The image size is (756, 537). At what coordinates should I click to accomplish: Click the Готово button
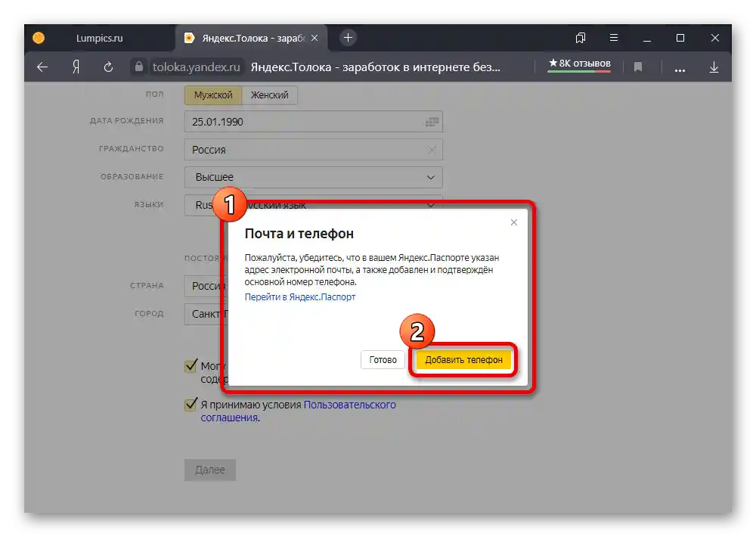tap(383, 360)
